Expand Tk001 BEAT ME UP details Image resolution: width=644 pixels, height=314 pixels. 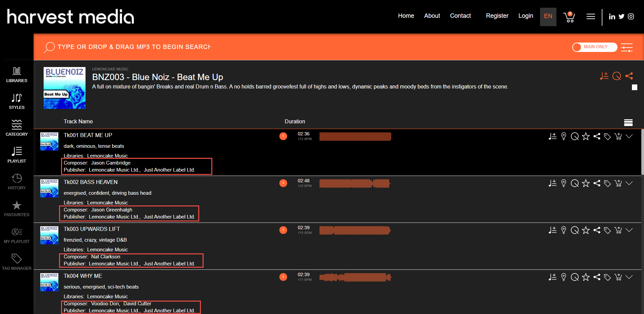pyautogui.click(x=629, y=136)
